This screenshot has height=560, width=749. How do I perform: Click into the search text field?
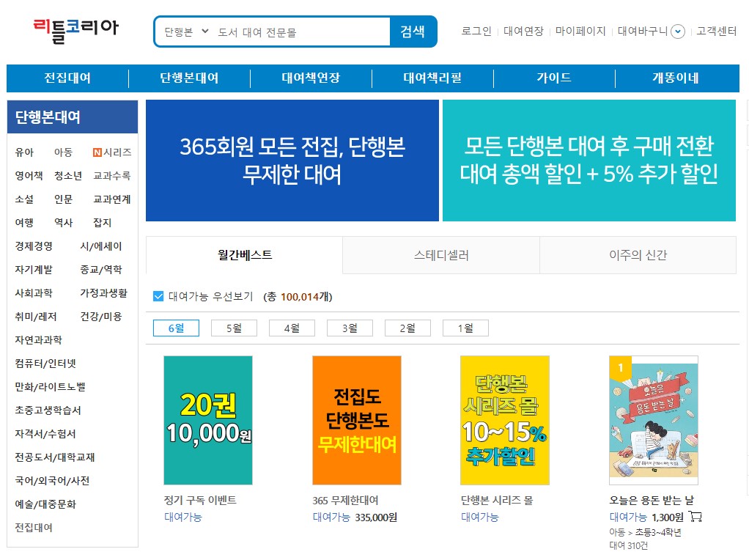coord(300,32)
